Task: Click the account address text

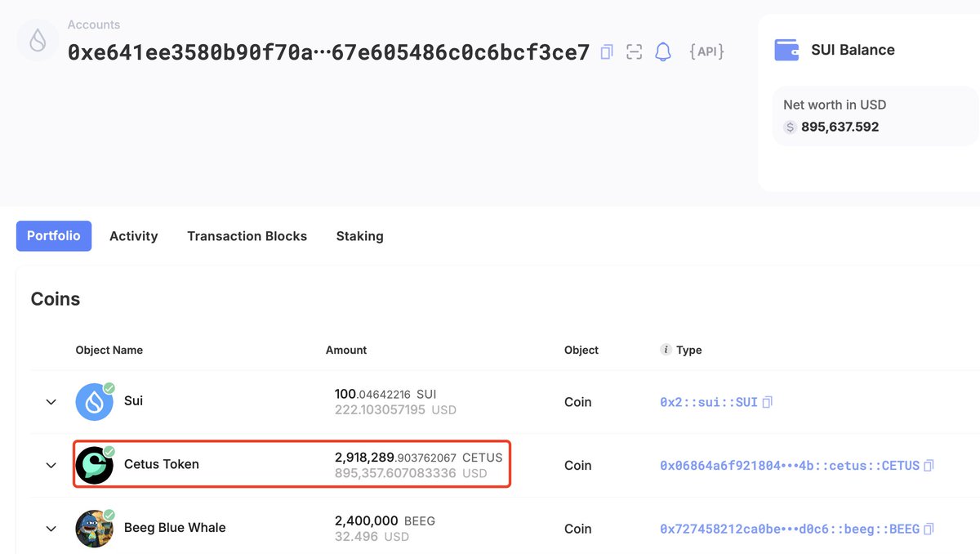Action: point(328,52)
